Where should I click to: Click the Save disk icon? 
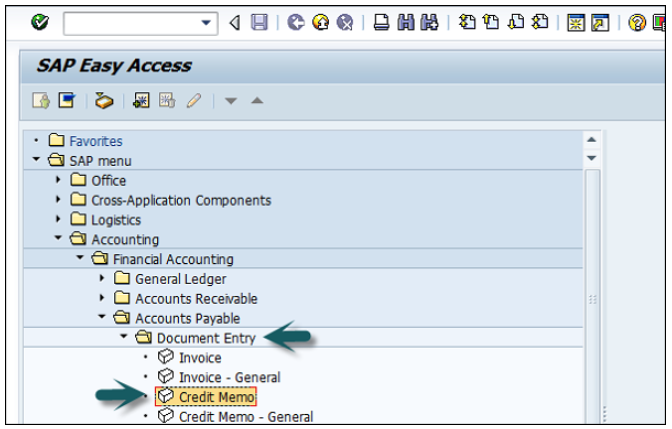pos(259,22)
